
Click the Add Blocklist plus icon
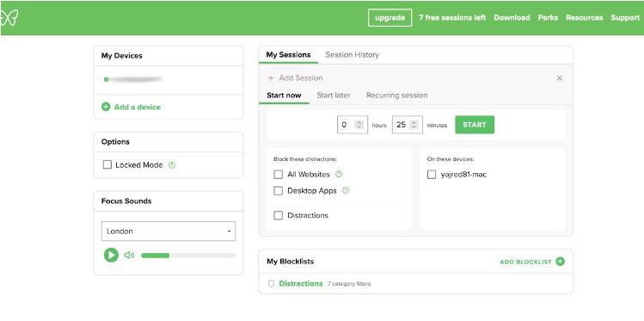tap(561, 262)
